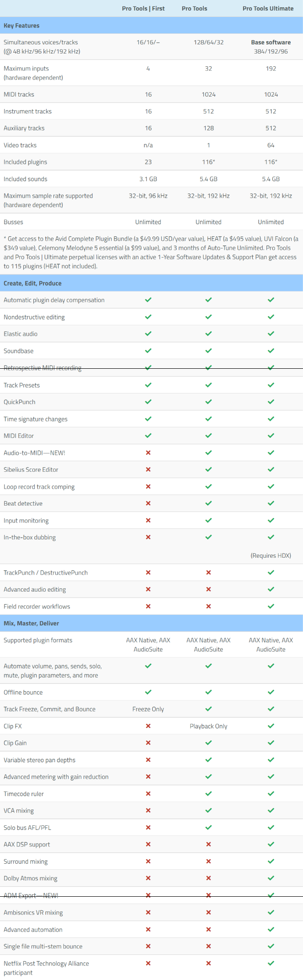Click the (Requires HDX) note under Ultimate
This screenshot has width=303, height=980.
pos(271,555)
